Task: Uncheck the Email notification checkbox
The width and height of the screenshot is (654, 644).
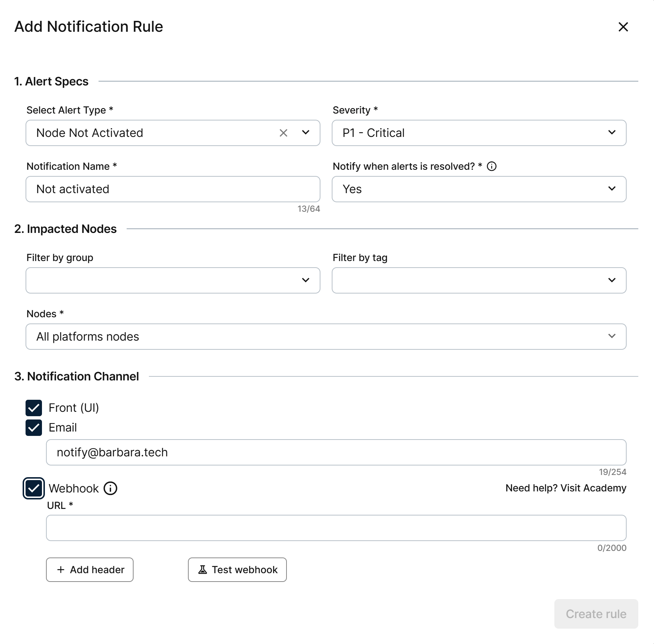Action: (x=34, y=428)
